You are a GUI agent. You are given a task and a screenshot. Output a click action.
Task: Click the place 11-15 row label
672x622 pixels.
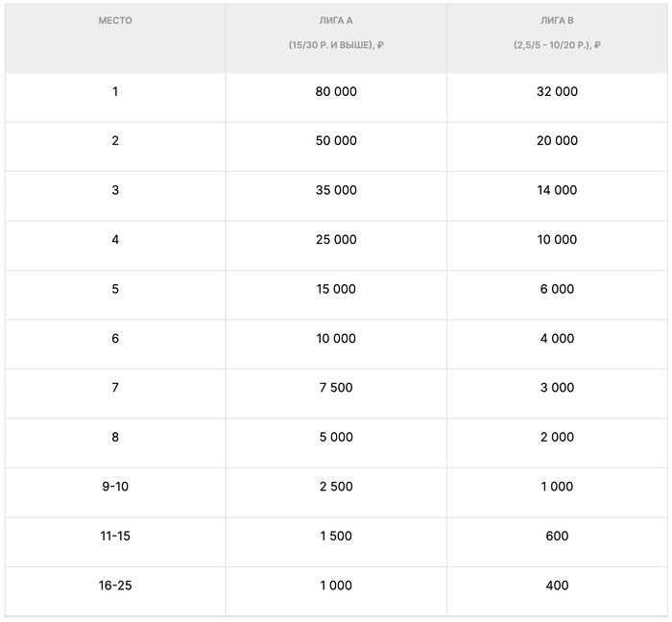(115, 536)
